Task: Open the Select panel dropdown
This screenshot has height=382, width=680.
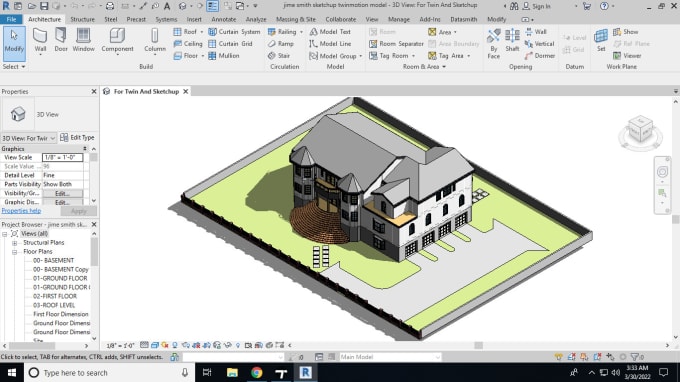Action: click(x=14, y=67)
